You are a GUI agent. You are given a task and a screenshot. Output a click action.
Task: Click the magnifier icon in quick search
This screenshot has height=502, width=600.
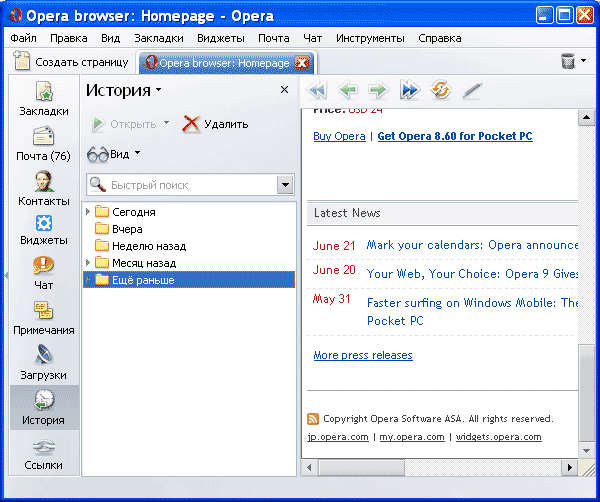[98, 185]
